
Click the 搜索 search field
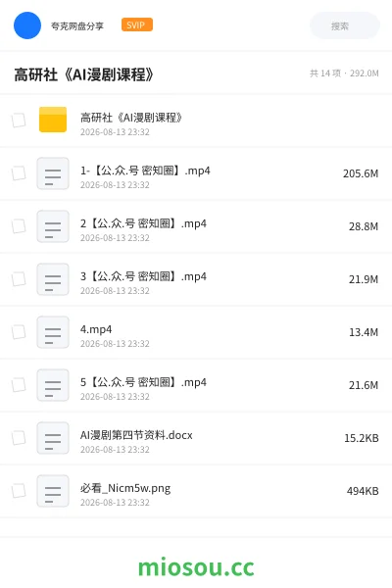345,25
